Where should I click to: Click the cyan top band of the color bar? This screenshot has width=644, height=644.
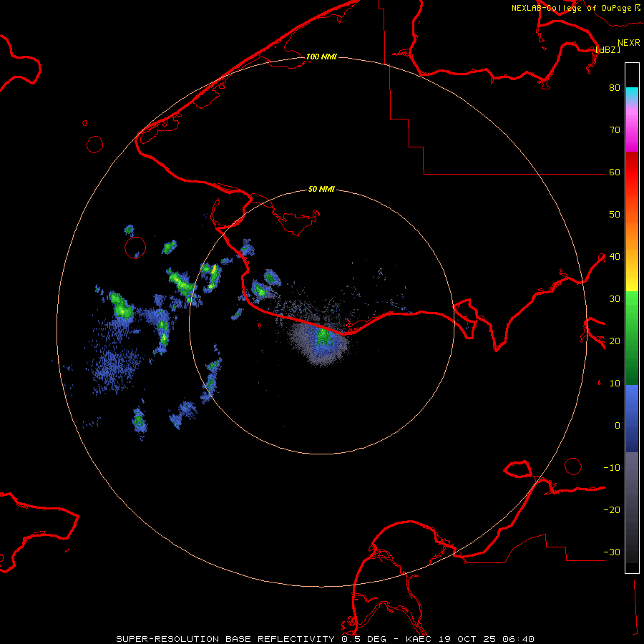click(632, 94)
